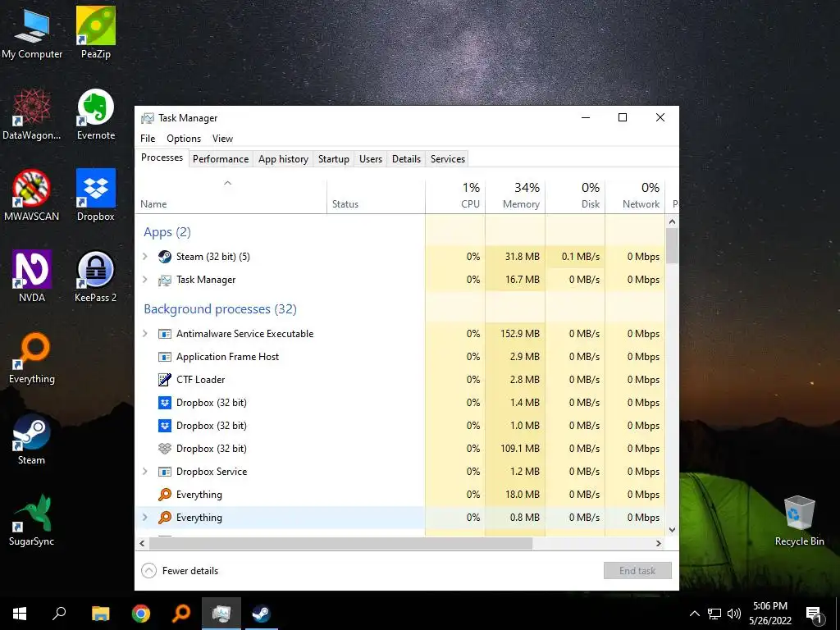Show hidden system tray icons

(x=694, y=614)
